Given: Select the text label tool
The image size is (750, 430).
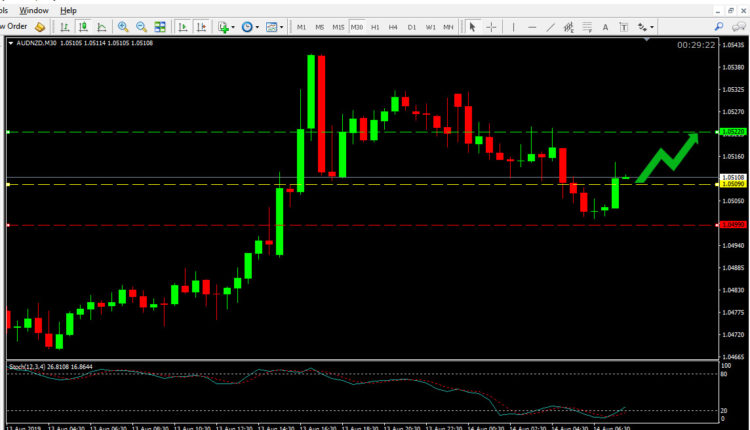Looking at the screenshot, I should (x=624, y=27).
